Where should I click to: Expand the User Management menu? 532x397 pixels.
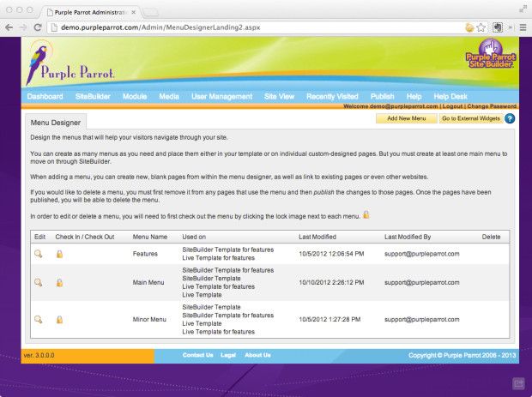tap(221, 97)
